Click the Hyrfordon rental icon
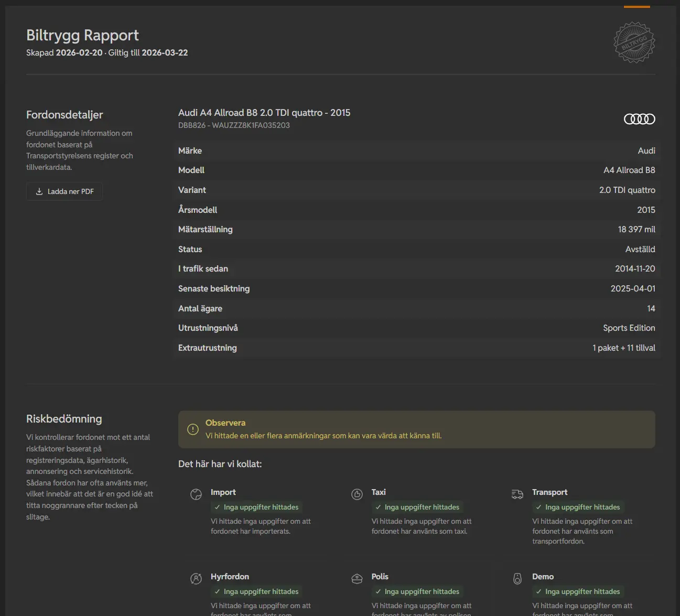680x616 pixels. point(196,579)
